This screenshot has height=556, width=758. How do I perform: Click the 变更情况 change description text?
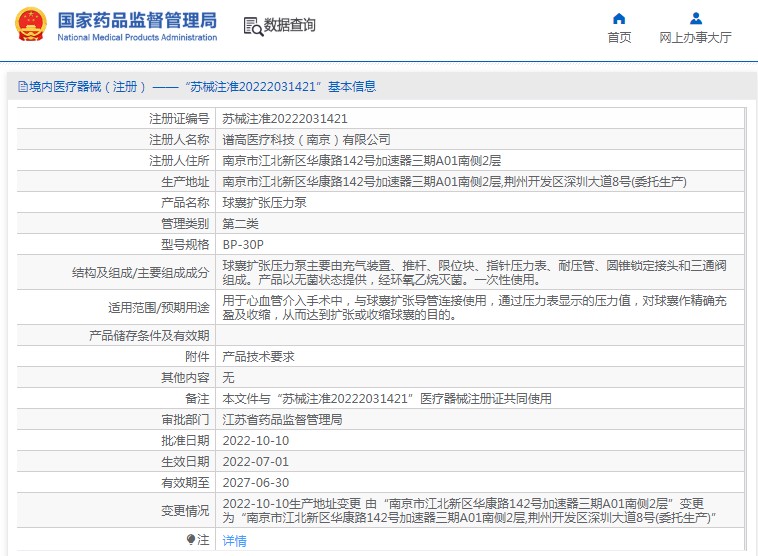[469, 511]
